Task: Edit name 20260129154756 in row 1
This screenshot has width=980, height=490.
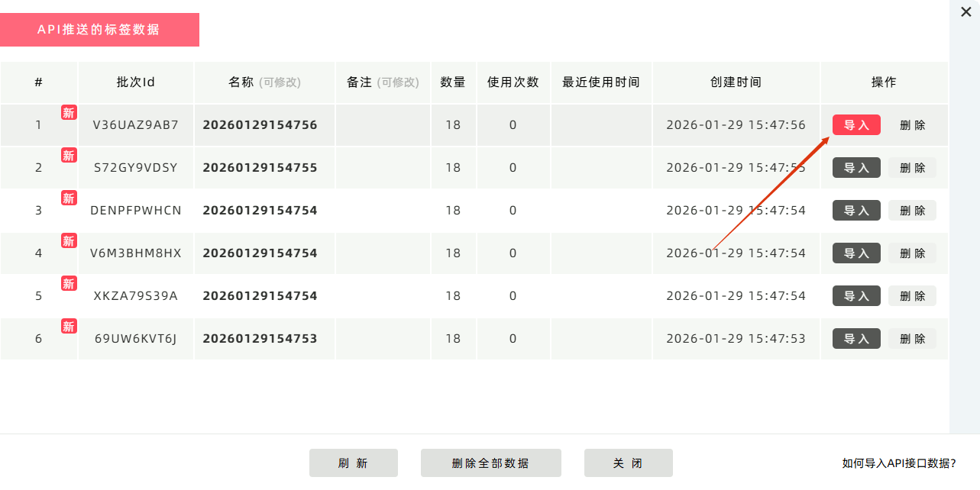Action: point(260,125)
